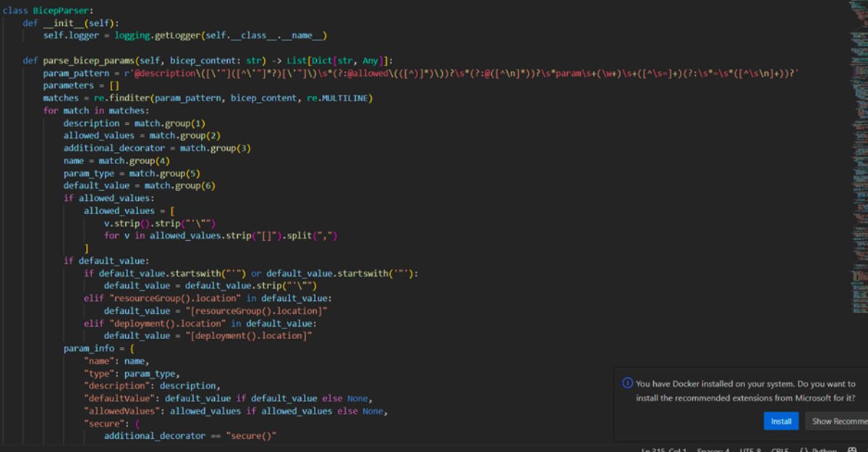Click the 'def __init__(self):' line
Image resolution: width=868 pixels, height=452 pixels.
(x=71, y=23)
